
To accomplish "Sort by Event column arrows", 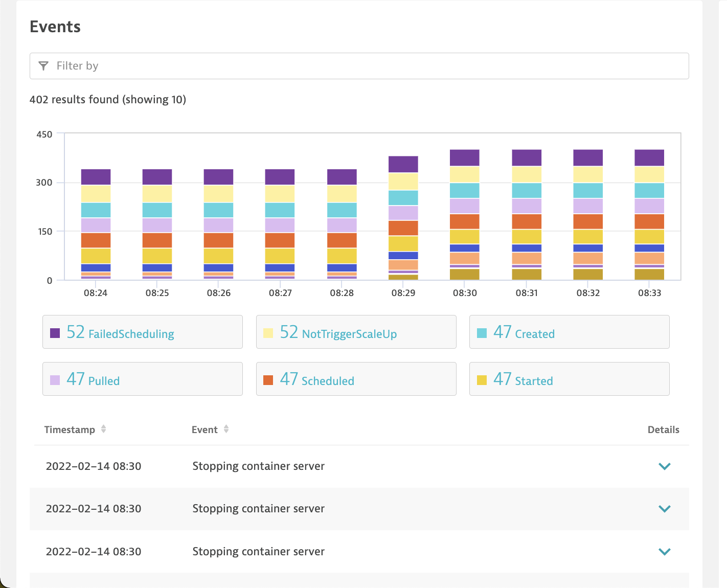I will [x=226, y=429].
